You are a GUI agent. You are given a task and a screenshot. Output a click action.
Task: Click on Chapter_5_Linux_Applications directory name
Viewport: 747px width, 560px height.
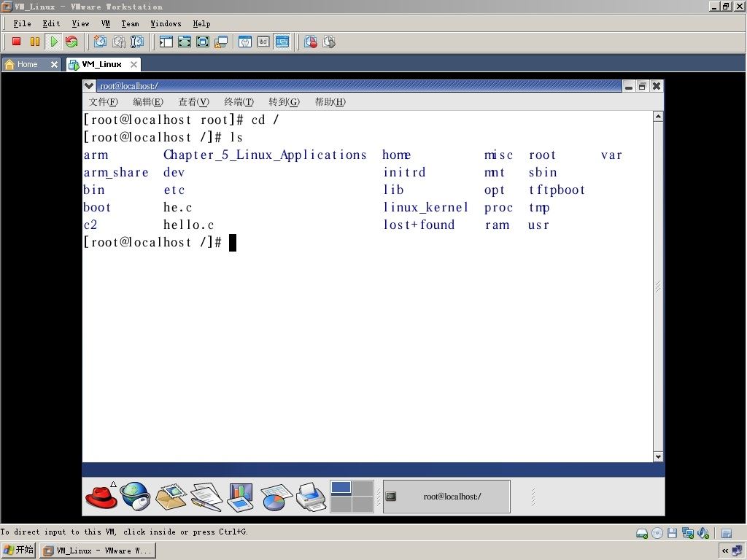coord(265,155)
